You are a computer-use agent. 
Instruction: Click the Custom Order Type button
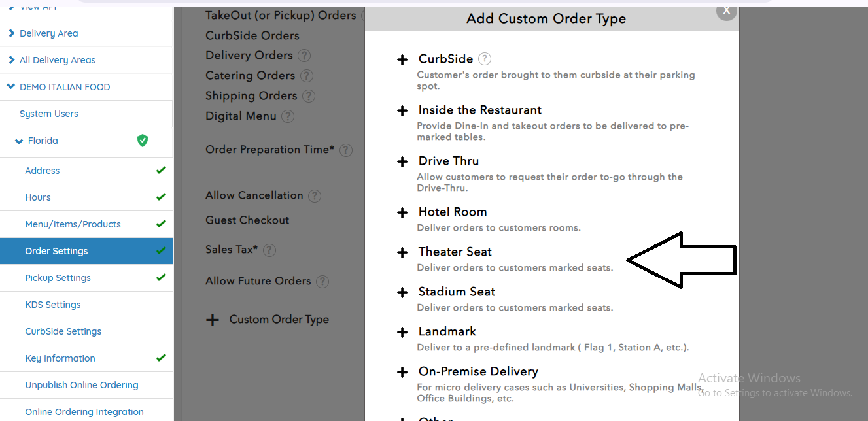[x=268, y=320]
